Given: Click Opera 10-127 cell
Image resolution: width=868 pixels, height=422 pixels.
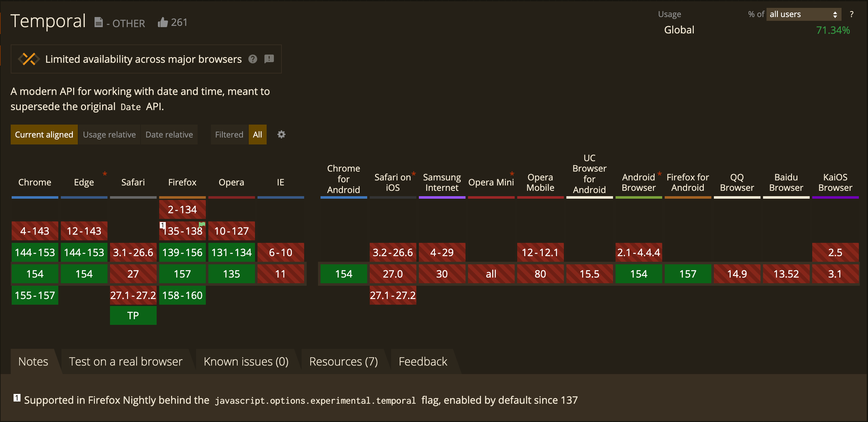Looking at the screenshot, I should [231, 231].
